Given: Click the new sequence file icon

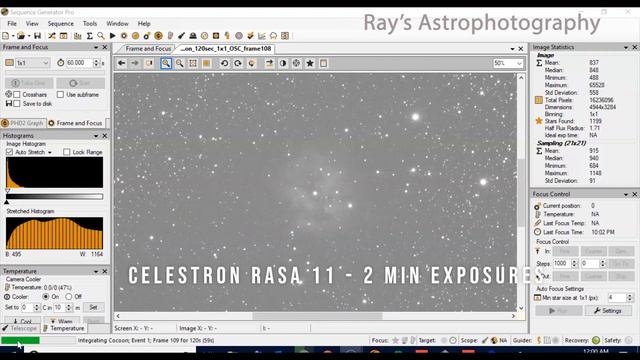Looking at the screenshot, I should (6, 36).
